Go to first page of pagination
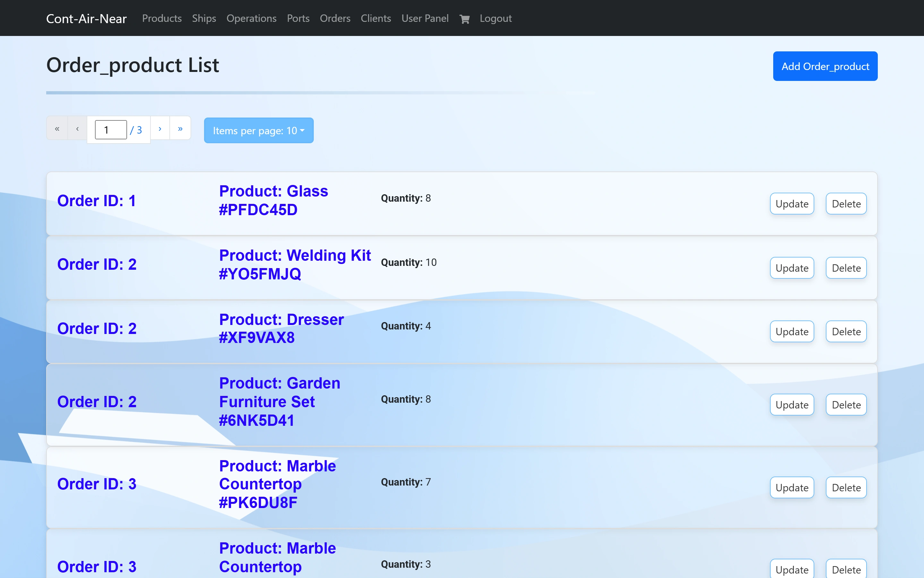This screenshot has height=578, width=924. [x=57, y=128]
